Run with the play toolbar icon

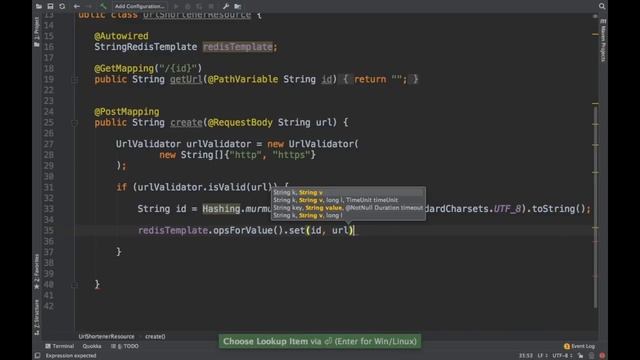(x=176, y=6)
